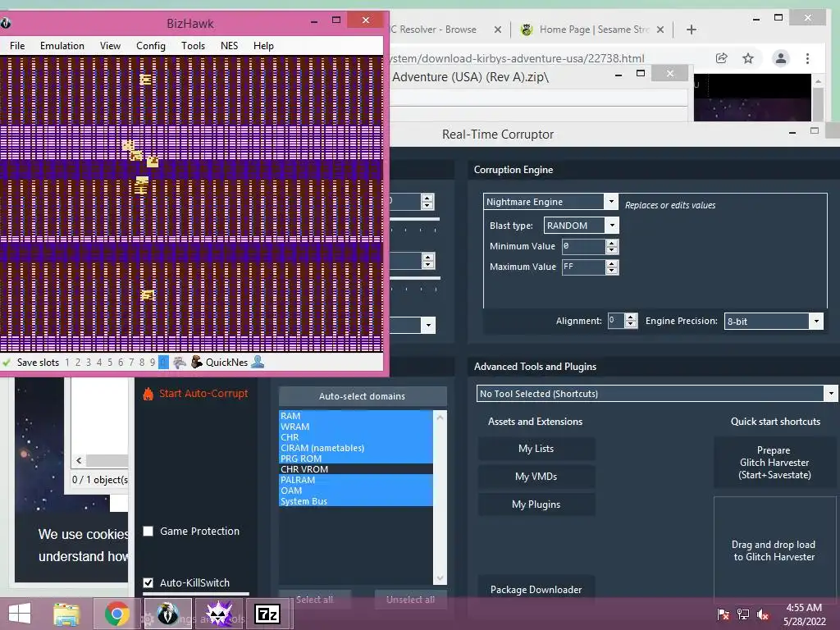Select save slot 9 in BizHawk
Image resolution: width=840 pixels, height=630 pixels.
pos(153,363)
